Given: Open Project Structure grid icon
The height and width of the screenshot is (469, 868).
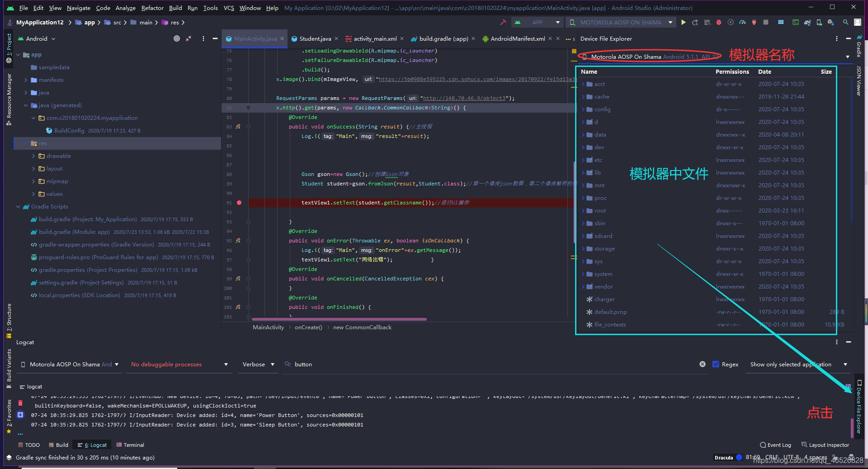Looking at the screenshot, I should (781, 22).
